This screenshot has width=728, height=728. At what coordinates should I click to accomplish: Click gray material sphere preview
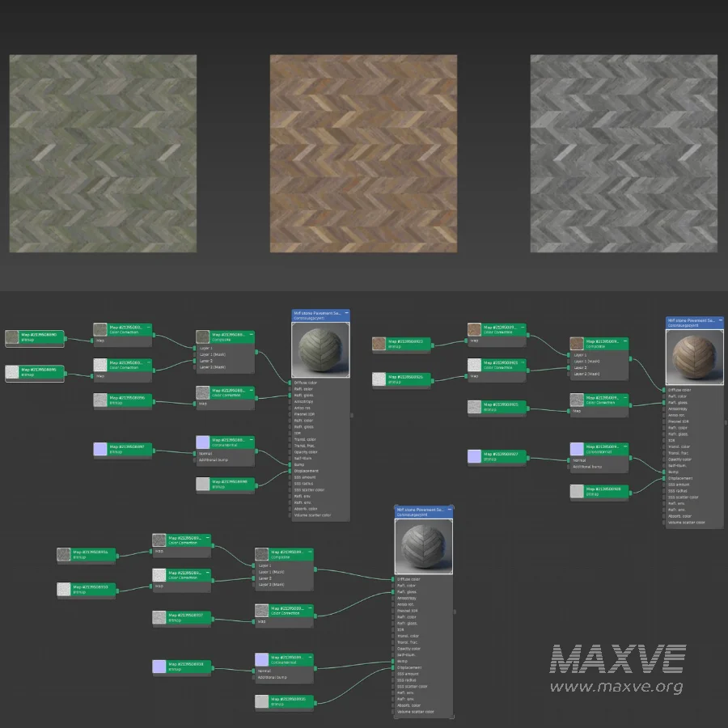[423, 546]
